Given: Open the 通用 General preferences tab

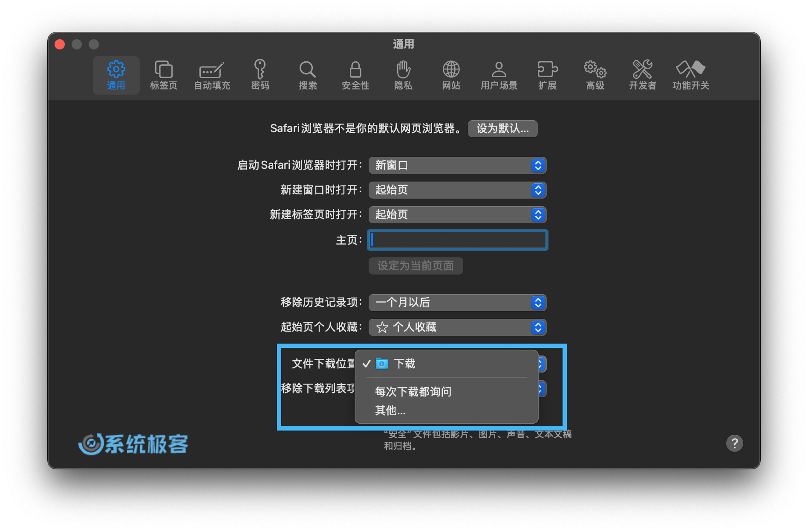Looking at the screenshot, I should coord(116,75).
